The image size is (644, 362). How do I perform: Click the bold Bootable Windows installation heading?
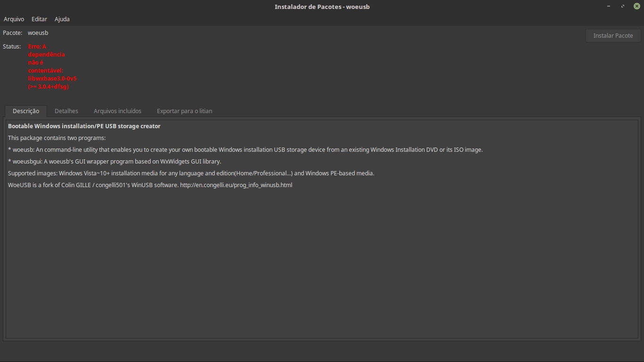point(84,126)
